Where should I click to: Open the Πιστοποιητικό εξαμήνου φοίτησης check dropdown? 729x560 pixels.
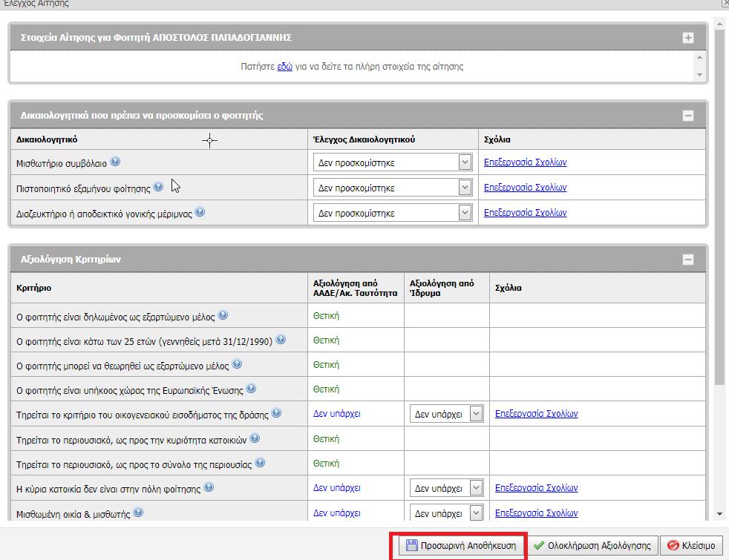pos(393,188)
